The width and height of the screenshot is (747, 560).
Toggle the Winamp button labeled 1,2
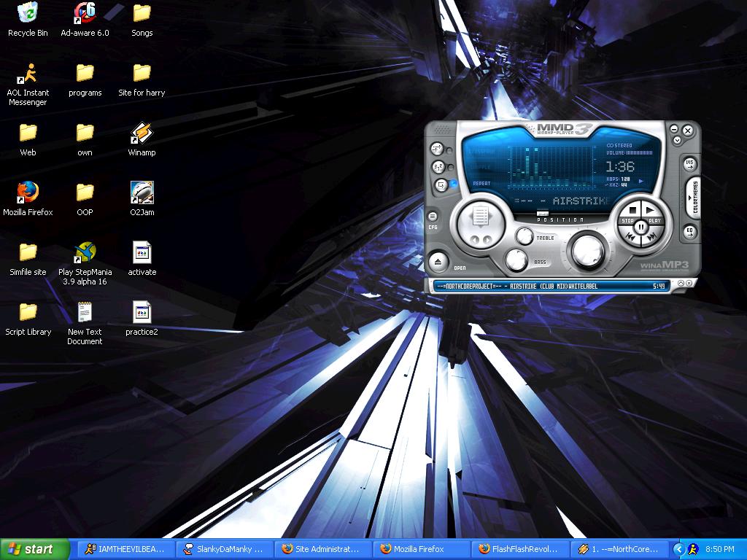[x=438, y=167]
